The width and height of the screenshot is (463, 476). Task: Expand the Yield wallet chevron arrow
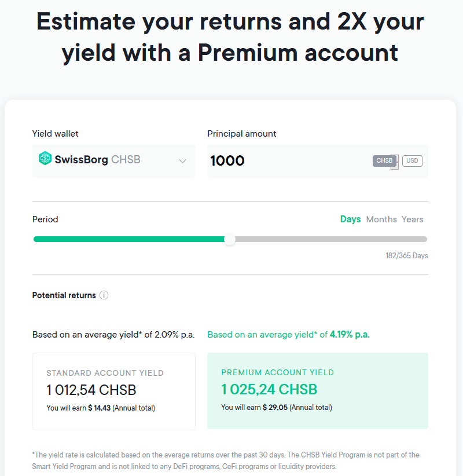pyautogui.click(x=182, y=161)
